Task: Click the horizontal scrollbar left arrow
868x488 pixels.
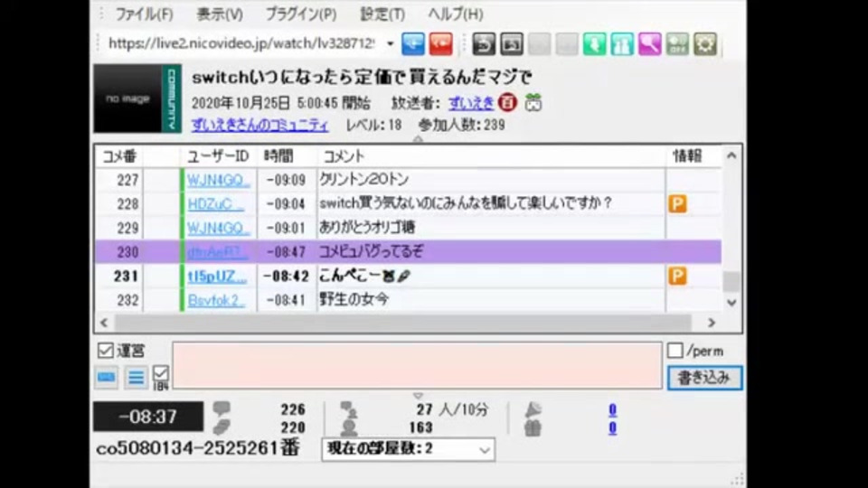Action: pyautogui.click(x=104, y=322)
